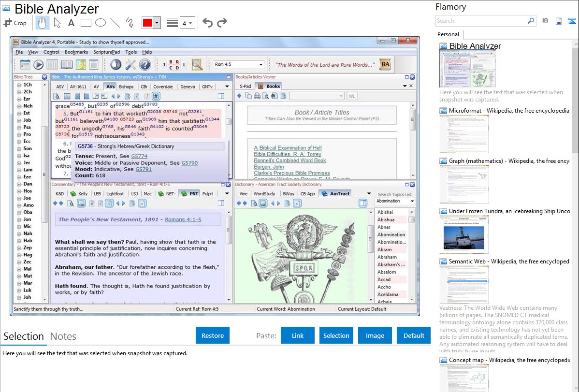
Task: Open the Bookmarks menu
Action: click(x=76, y=52)
